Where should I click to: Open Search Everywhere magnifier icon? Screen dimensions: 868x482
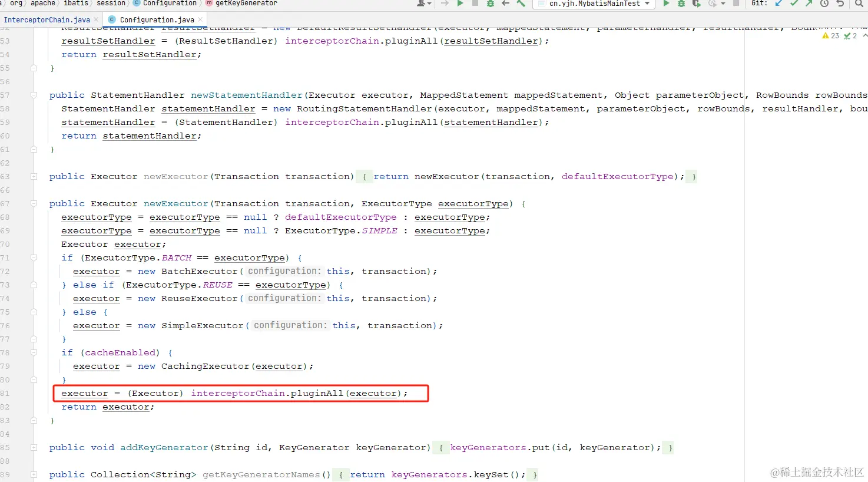click(x=859, y=4)
